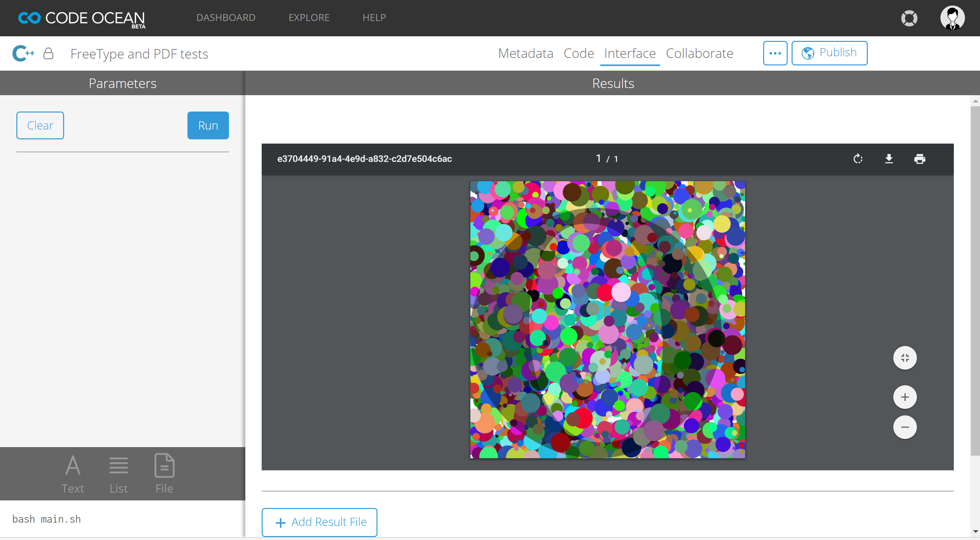Add a List parameter
The height and width of the screenshot is (540, 980).
pyautogui.click(x=118, y=474)
